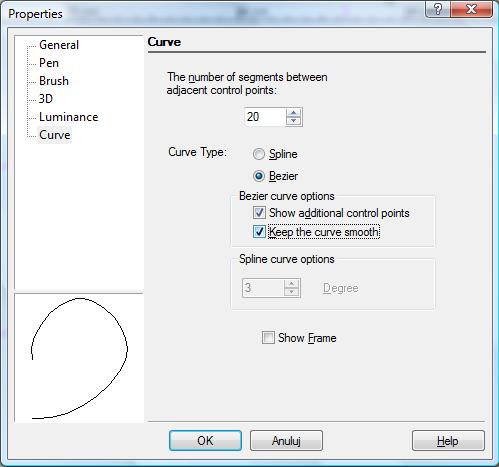
Task: Increase segments count with up arrow
Action: click(293, 113)
